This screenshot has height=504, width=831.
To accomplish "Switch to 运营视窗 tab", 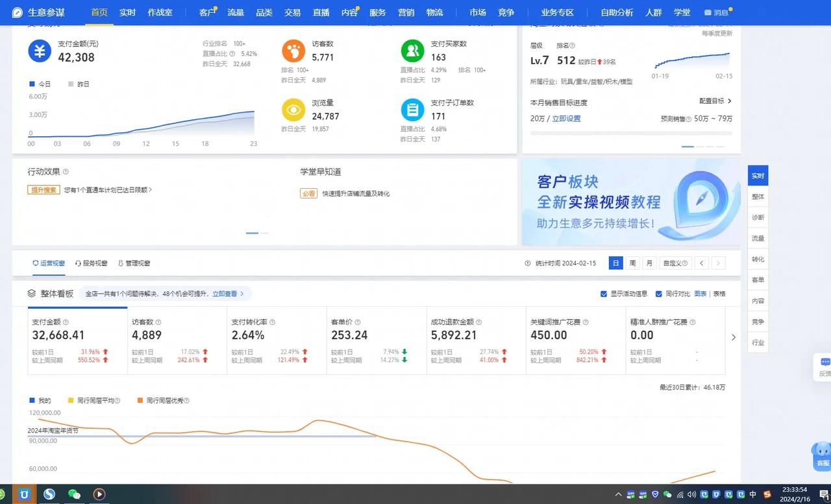I will (49, 263).
